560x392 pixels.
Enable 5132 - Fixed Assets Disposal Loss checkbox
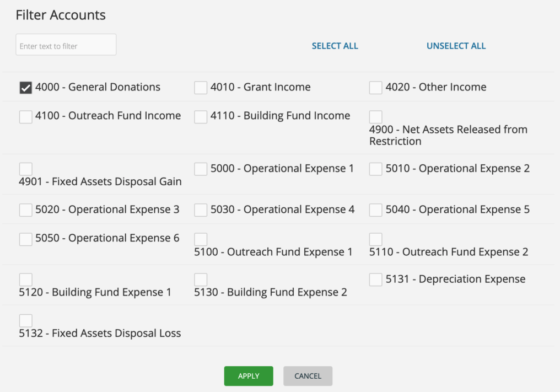(x=26, y=321)
